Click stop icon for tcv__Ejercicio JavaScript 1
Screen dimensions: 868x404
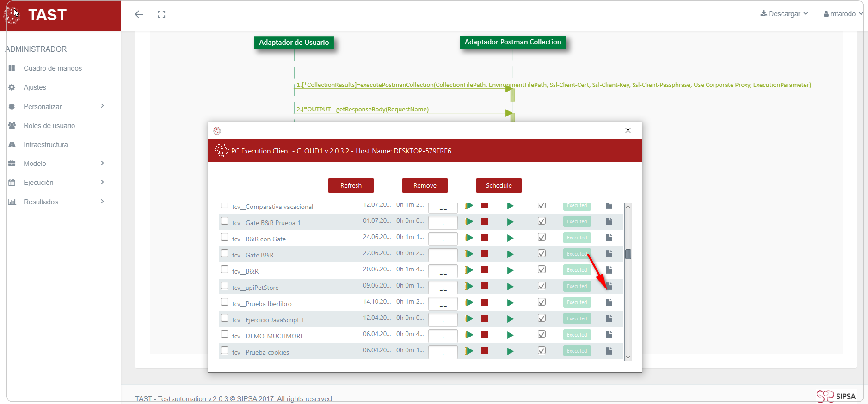point(485,318)
